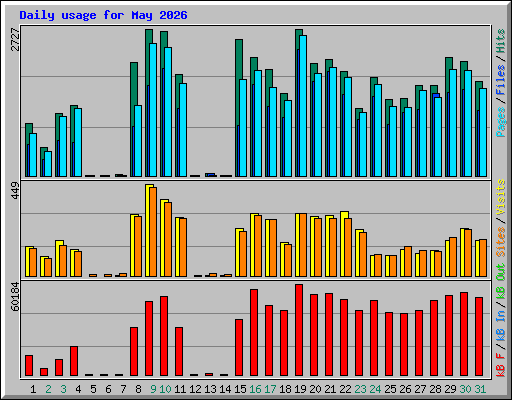The width and height of the screenshot is (512, 400).
Task: Click the day 31 cyan pages bar
Action: point(483,132)
